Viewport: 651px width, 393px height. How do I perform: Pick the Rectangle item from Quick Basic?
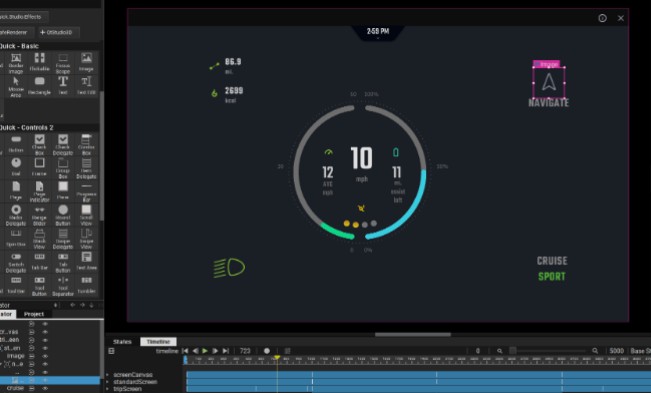coord(39,86)
